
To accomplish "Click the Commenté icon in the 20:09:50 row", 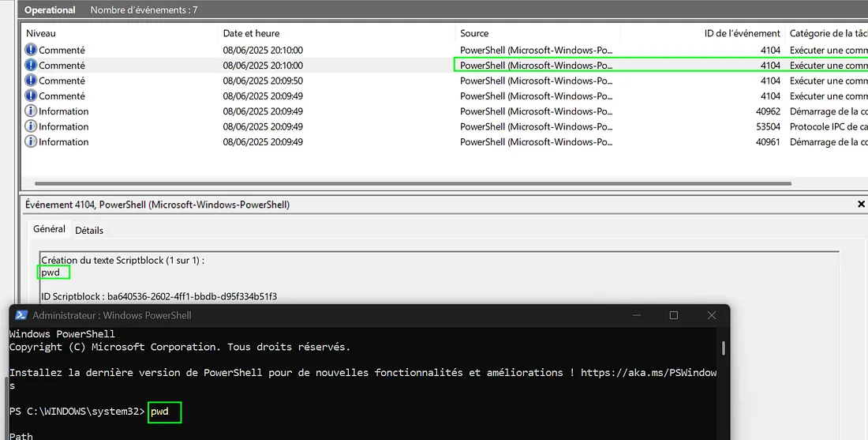I will (31, 81).
